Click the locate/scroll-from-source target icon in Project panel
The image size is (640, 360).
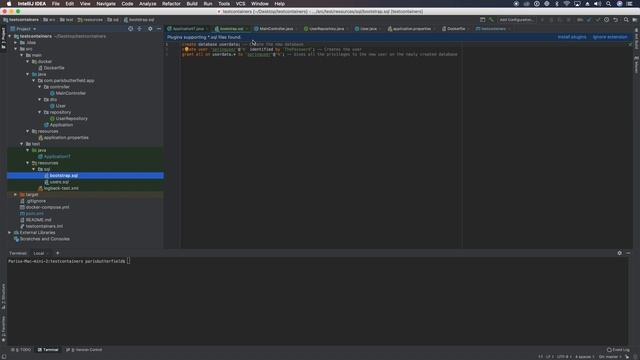(130, 29)
